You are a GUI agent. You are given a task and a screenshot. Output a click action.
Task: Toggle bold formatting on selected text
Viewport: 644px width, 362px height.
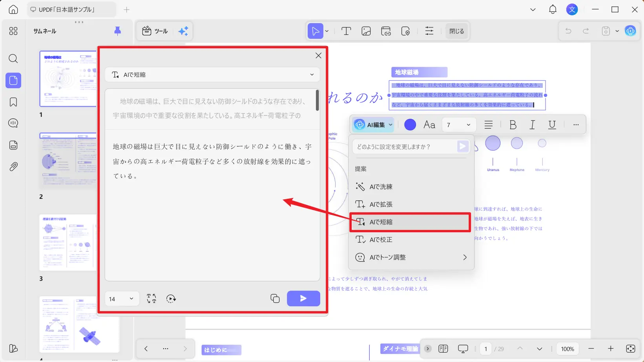[x=513, y=124]
